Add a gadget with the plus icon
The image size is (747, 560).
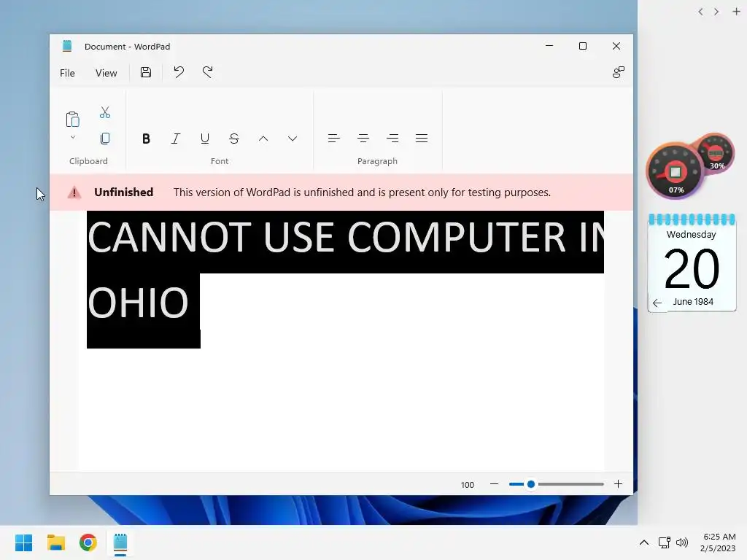736,12
